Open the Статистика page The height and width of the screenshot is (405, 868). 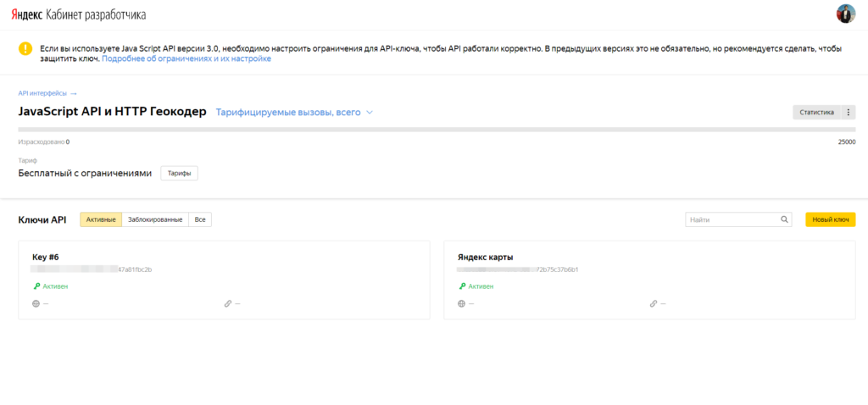click(x=816, y=112)
